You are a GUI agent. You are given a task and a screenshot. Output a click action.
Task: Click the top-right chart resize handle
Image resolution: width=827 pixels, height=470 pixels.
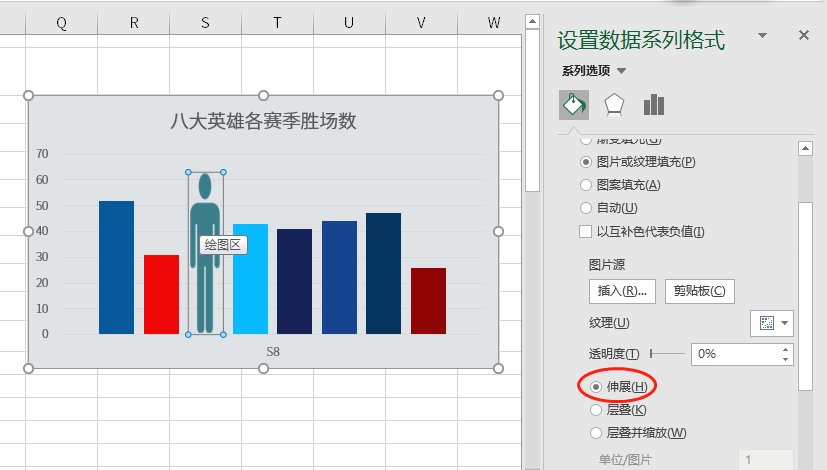click(498, 95)
